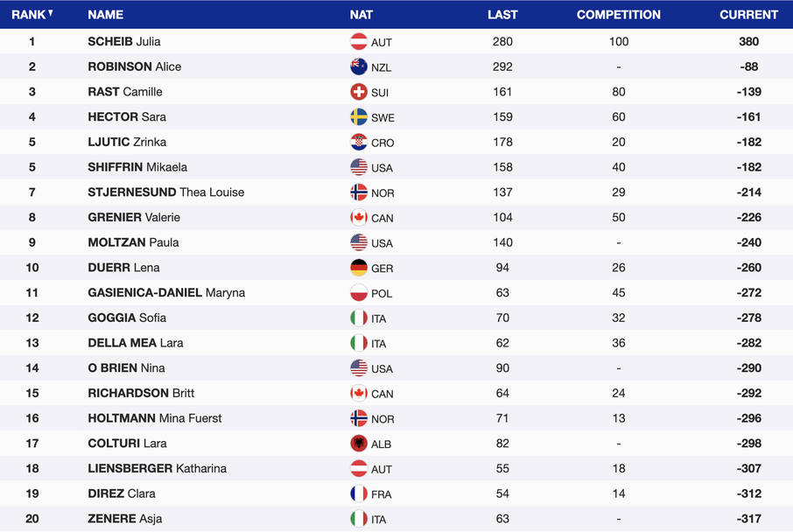Screen dimensions: 793x532
Task: Click the Poland flag for Gasienica-Daniel Maryna
Action: (x=359, y=293)
